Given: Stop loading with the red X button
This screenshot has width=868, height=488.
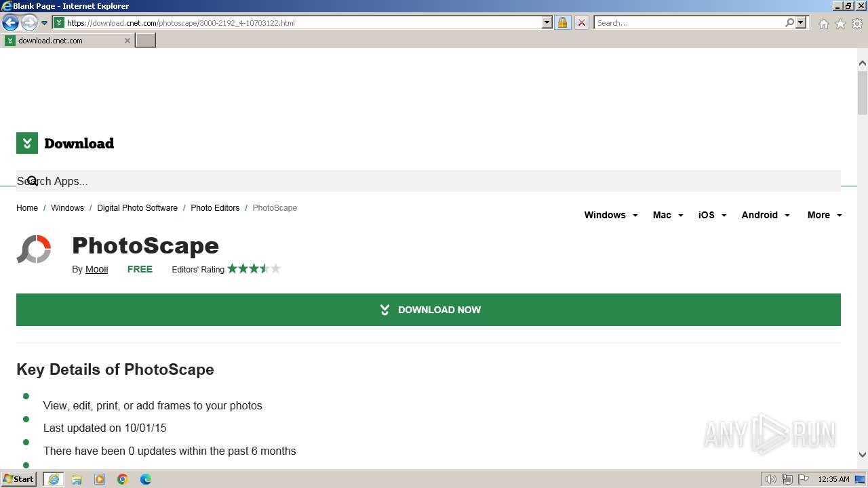Looking at the screenshot, I should pyautogui.click(x=581, y=22).
